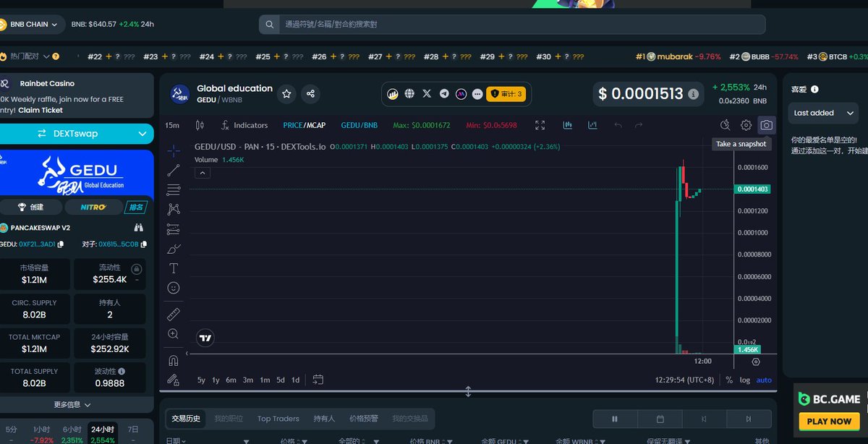Viewport: 868px width, 444px height.
Task: Open the 热门配对 hot pairs dropdown
Action: (x=30, y=56)
